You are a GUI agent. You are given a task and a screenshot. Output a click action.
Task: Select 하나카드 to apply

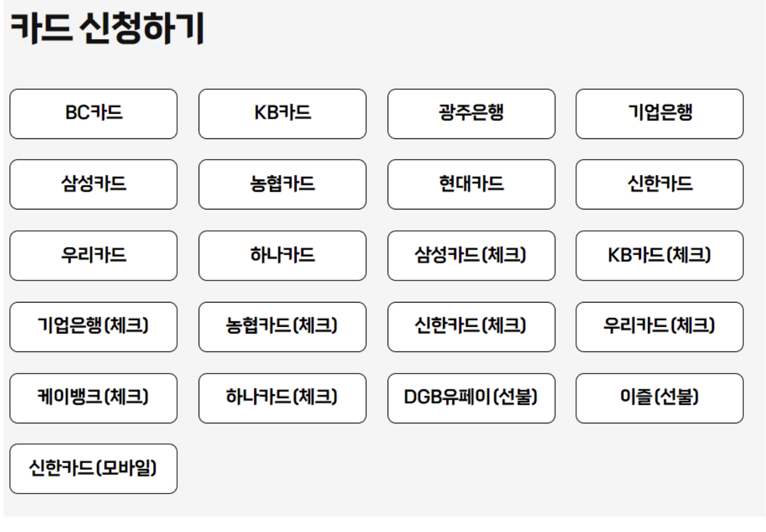click(283, 256)
